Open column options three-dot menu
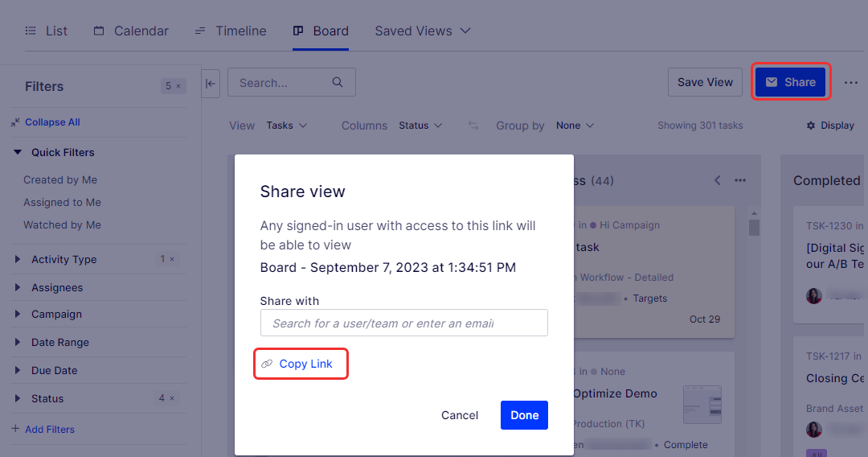This screenshot has height=457, width=868. [740, 180]
